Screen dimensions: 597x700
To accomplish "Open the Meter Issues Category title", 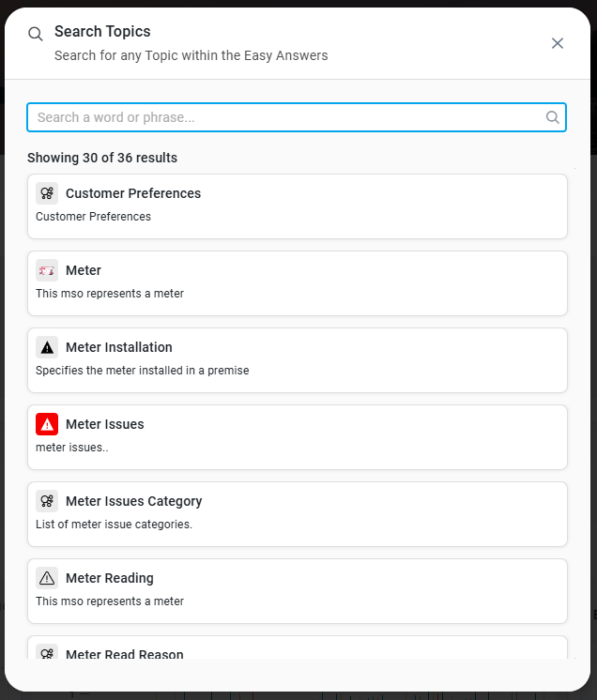I will [x=134, y=501].
